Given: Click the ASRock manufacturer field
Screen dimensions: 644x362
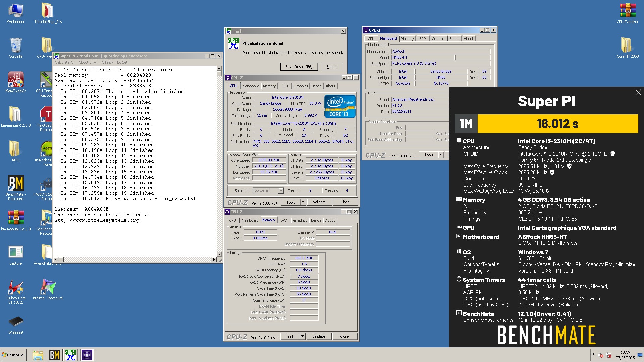Looking at the screenshot, I should [x=441, y=51].
